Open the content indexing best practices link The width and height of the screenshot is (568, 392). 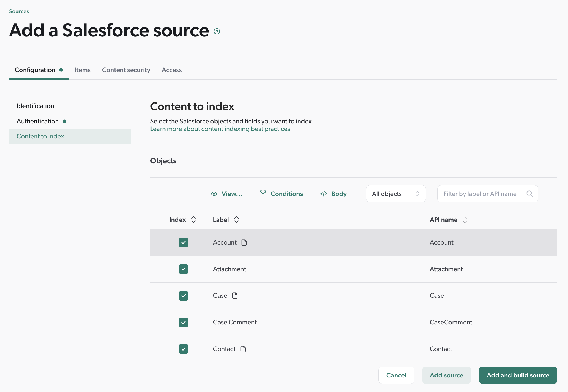220,129
